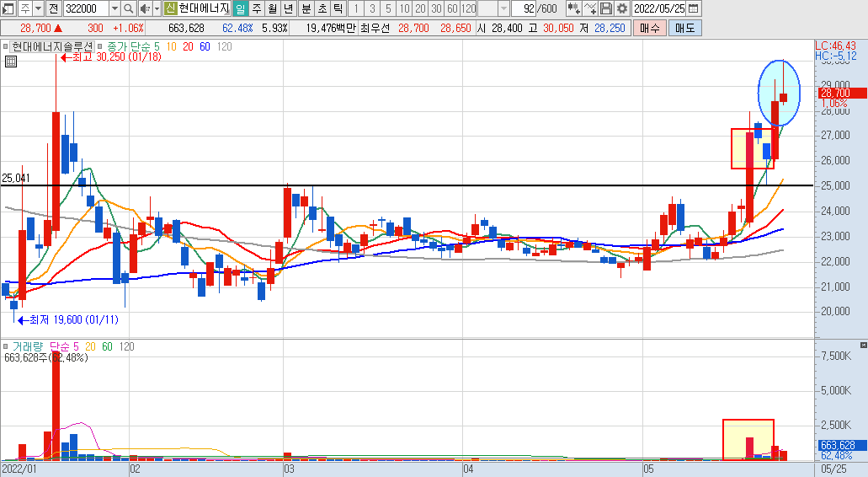Click the stock search magnifier icon
Viewport: 868px width, 477px height.
[x=129, y=8]
